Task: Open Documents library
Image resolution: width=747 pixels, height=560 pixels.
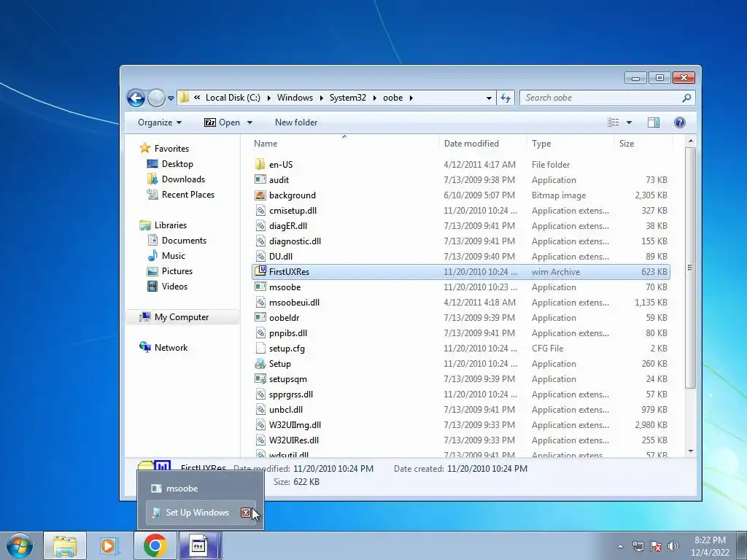Action: click(184, 241)
